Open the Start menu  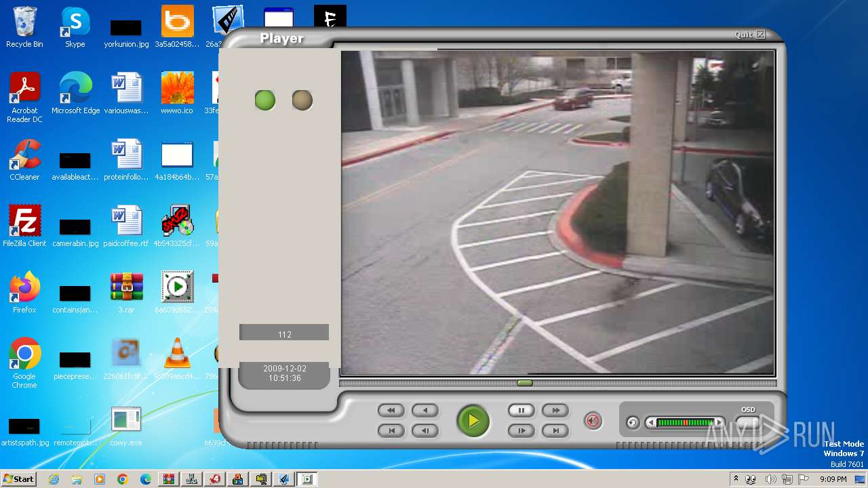click(x=18, y=479)
